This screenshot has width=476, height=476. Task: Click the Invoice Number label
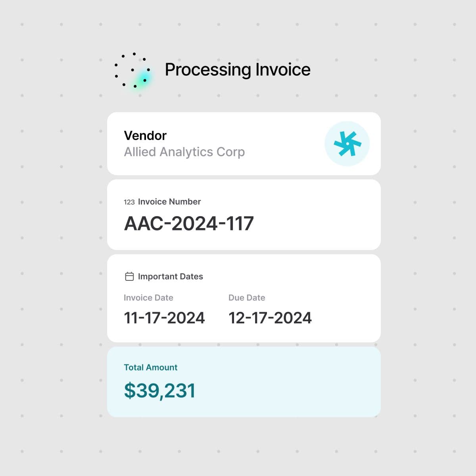169,202
